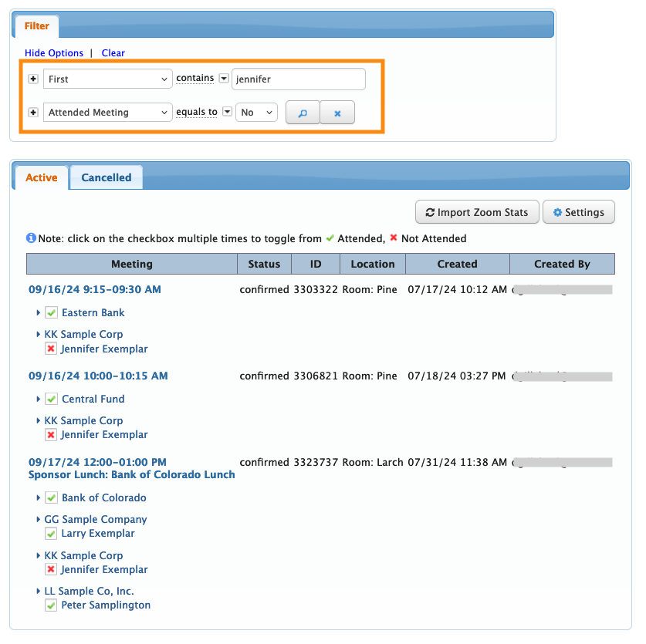Click the Created column header

point(458,264)
